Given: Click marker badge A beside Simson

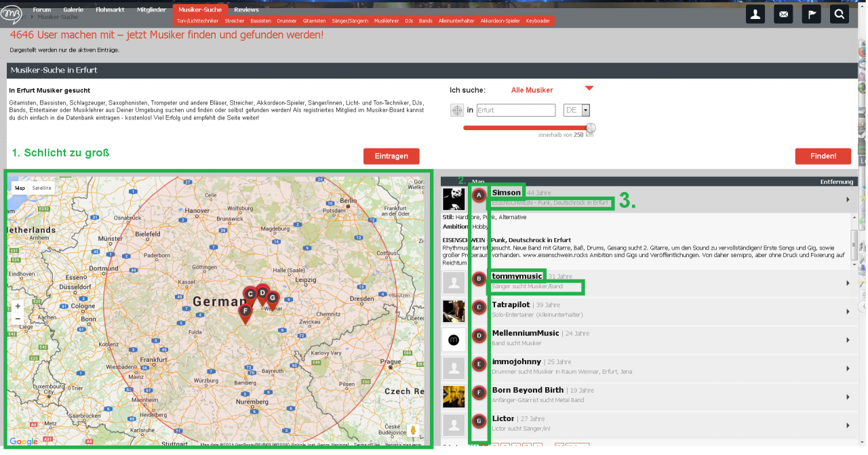Looking at the screenshot, I should (x=479, y=195).
